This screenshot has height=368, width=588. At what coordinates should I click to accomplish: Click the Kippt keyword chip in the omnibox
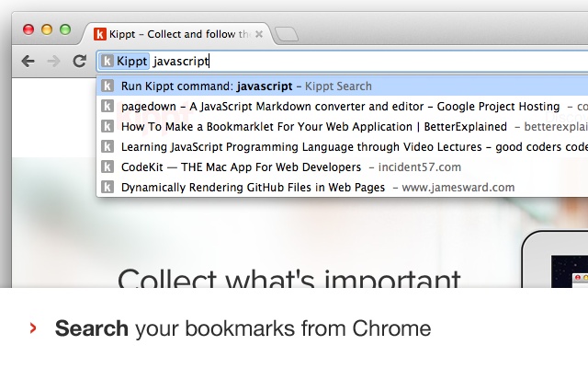(125, 62)
